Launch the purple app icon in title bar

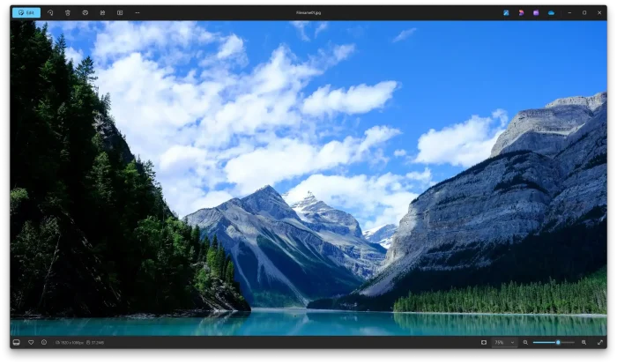[536, 12]
